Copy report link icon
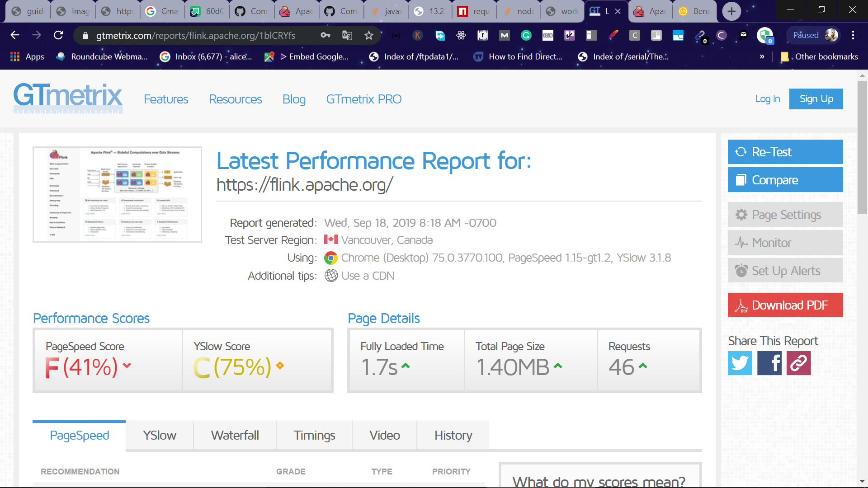 (798, 363)
